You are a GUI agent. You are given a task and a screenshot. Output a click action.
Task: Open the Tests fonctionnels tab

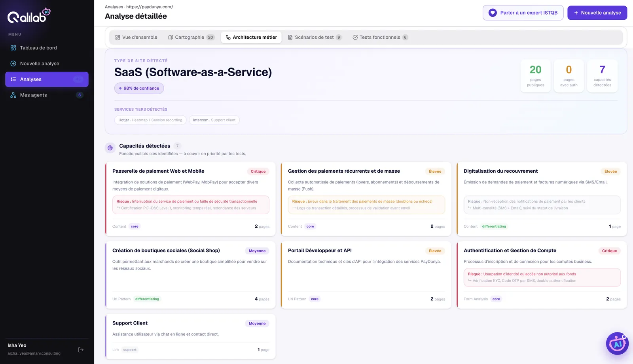tap(380, 38)
